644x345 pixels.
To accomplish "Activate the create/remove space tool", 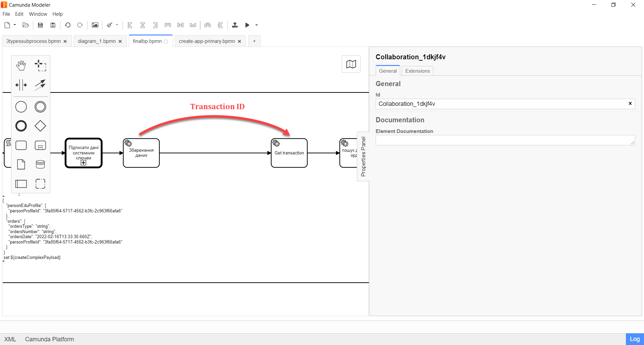I will 21,85.
